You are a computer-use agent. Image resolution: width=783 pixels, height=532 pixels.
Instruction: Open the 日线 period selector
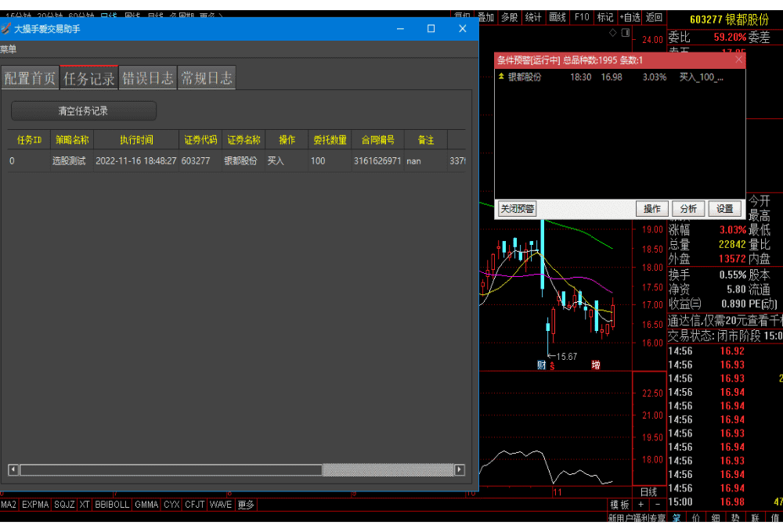click(648, 492)
